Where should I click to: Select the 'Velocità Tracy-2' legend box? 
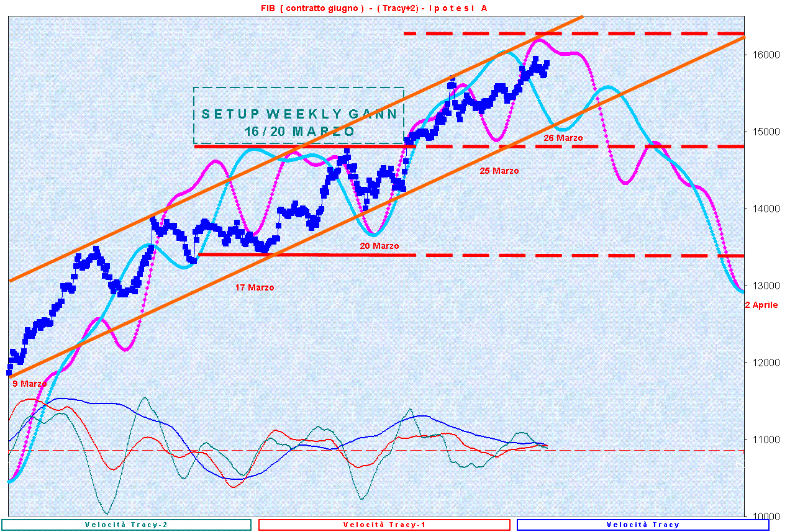[126, 525]
